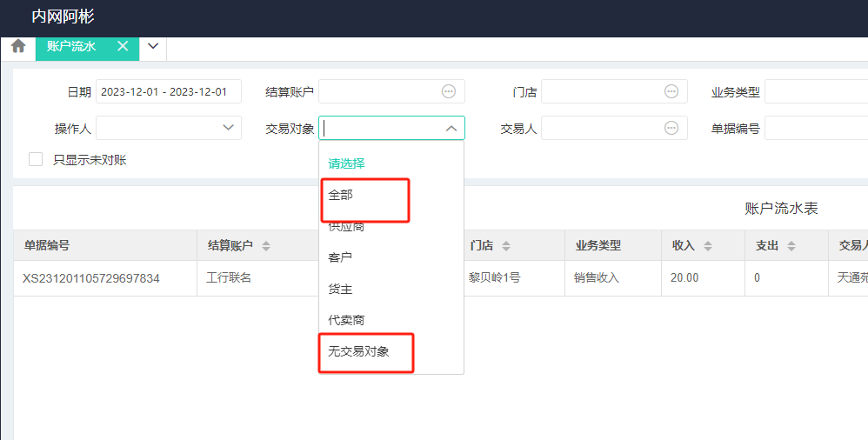Click the 结算账户 ellipsis picker icon
Viewport: 868px width, 440px height.
[449, 91]
